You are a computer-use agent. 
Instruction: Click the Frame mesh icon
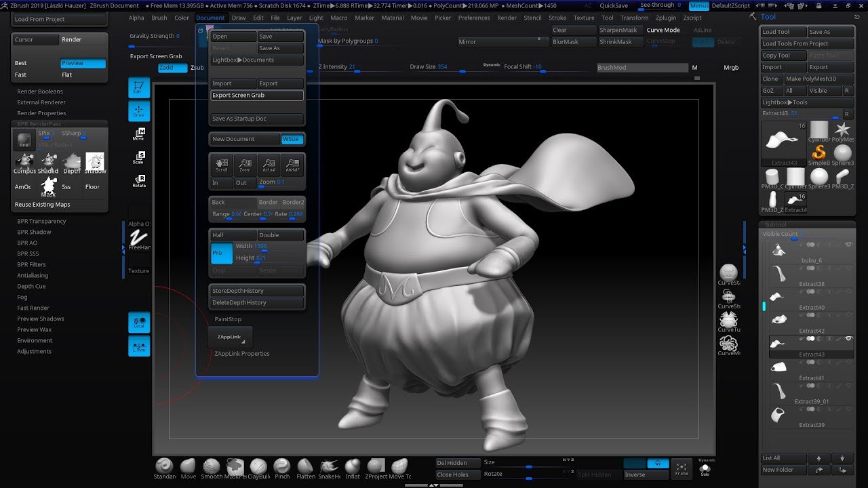pos(682,468)
